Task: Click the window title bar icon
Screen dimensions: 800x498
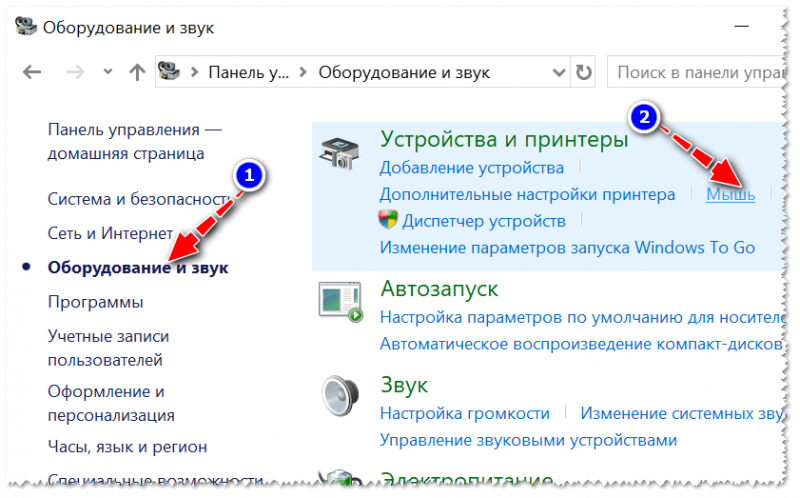Action: click(26, 26)
